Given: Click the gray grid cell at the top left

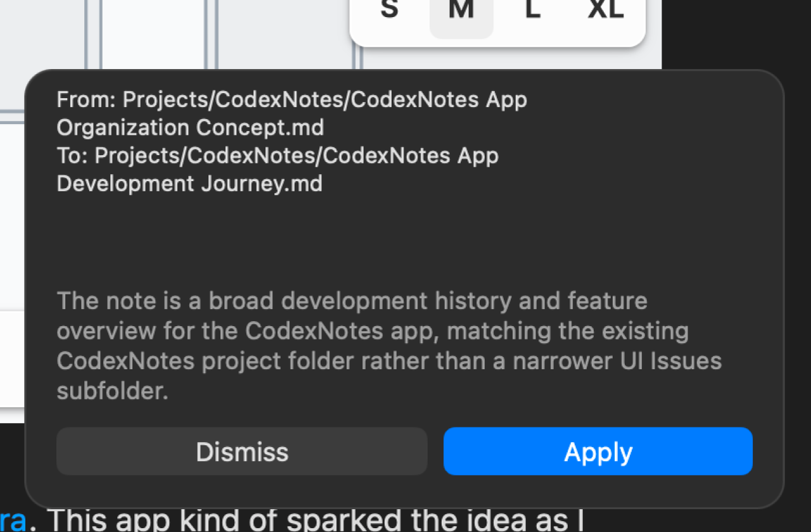Looking at the screenshot, I should coord(42,53).
